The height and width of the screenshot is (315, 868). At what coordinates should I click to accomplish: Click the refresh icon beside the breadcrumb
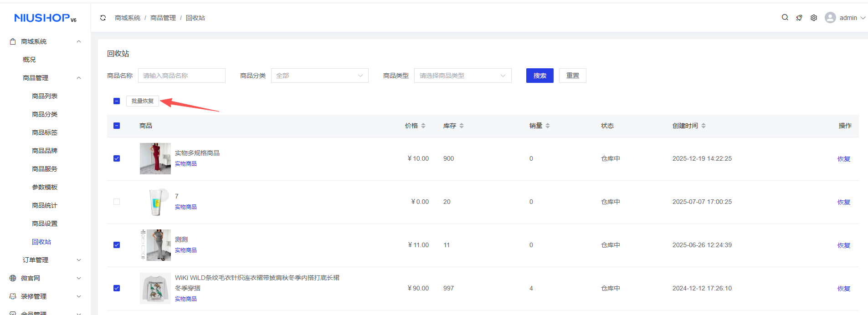103,18
